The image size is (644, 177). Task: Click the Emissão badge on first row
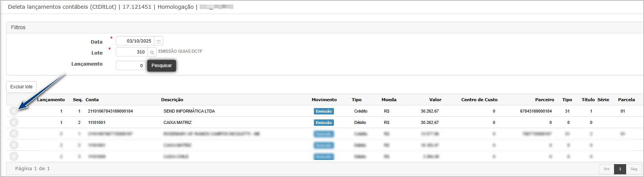tap(324, 111)
